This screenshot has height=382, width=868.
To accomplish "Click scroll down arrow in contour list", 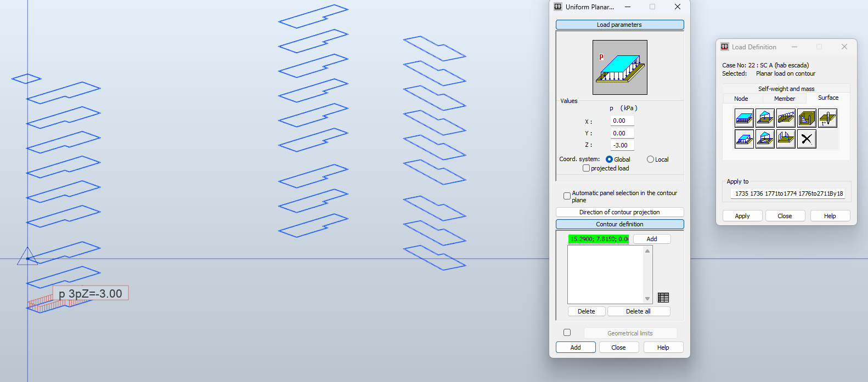I will (x=647, y=299).
